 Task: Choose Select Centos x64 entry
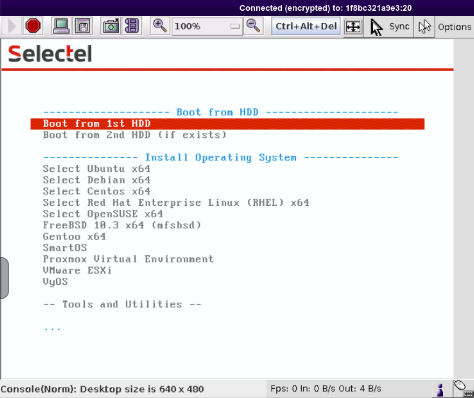96,191
